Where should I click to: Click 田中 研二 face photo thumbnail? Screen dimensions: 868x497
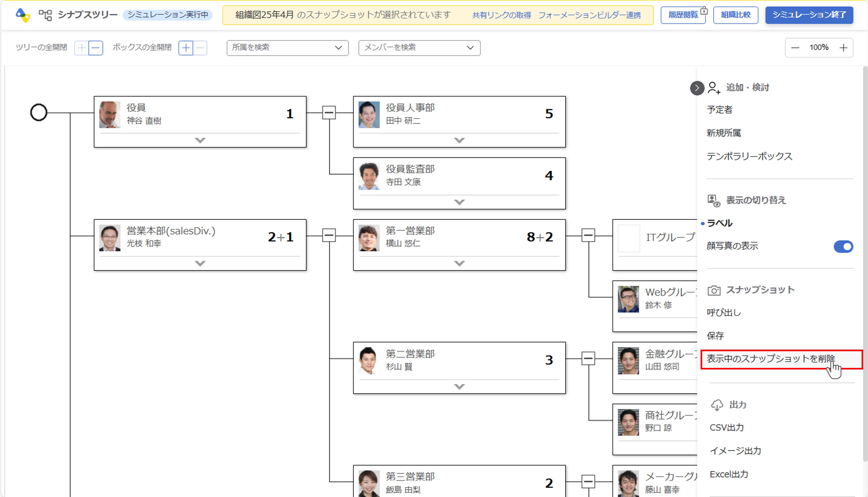(369, 115)
